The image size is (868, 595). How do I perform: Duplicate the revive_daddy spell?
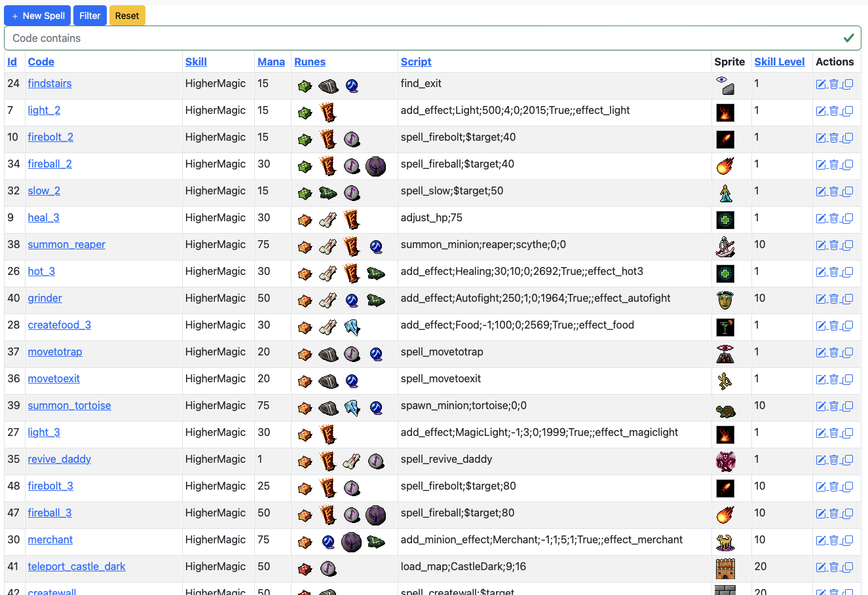(847, 460)
